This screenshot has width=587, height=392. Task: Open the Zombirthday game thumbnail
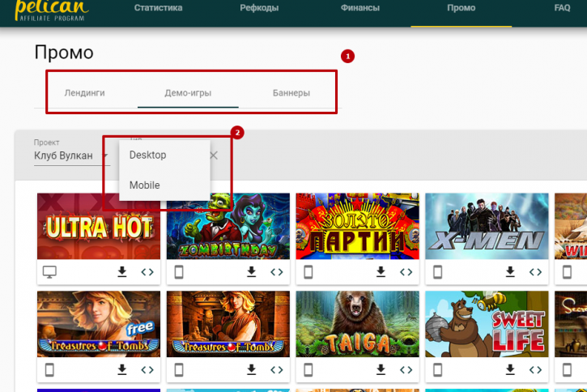(x=228, y=226)
